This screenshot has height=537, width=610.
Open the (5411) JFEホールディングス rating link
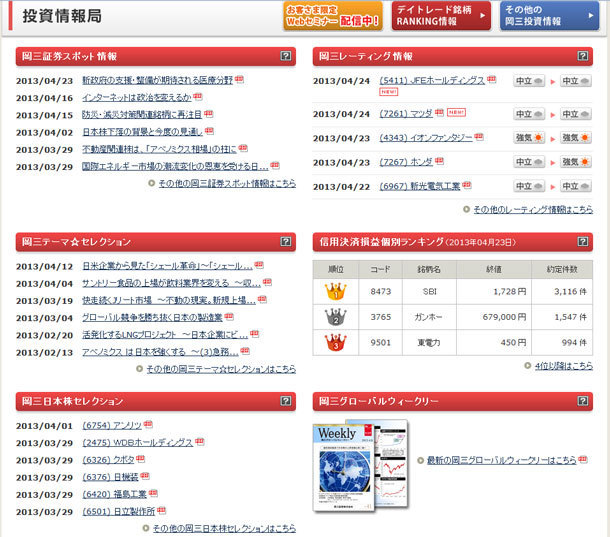tap(432, 80)
